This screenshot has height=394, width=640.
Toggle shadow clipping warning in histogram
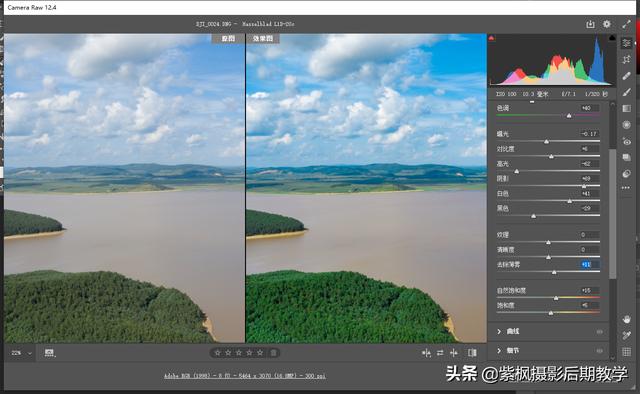click(x=492, y=38)
